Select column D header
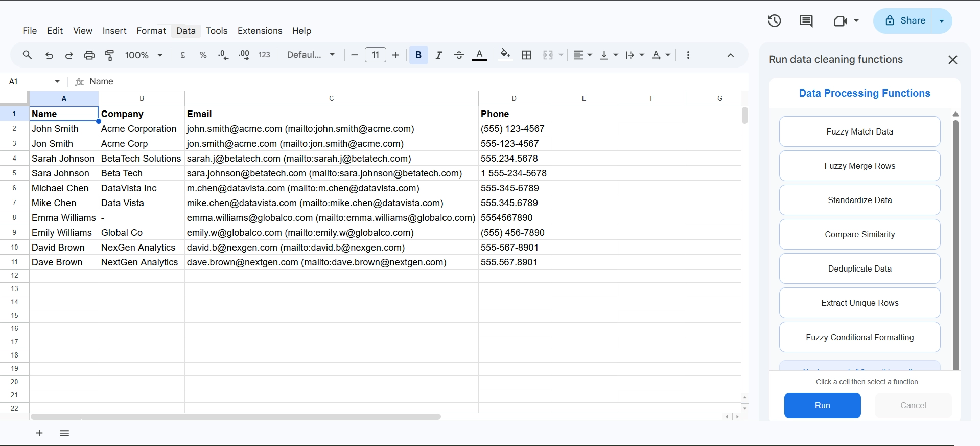Screen dimensions: 980x446 pyautogui.click(x=514, y=98)
